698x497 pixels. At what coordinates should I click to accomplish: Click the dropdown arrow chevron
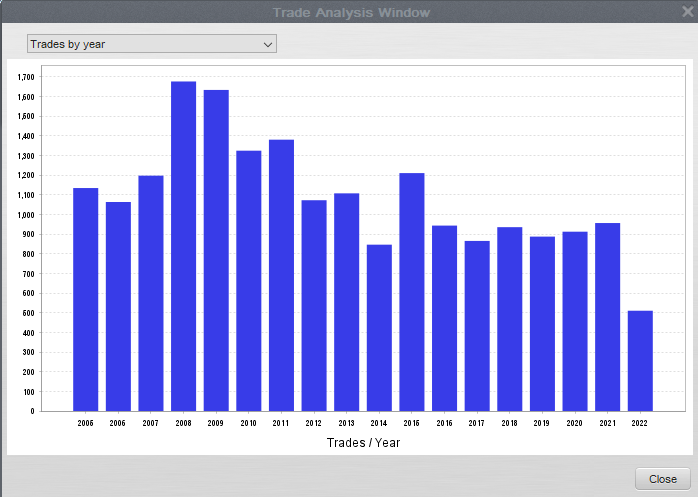(267, 44)
